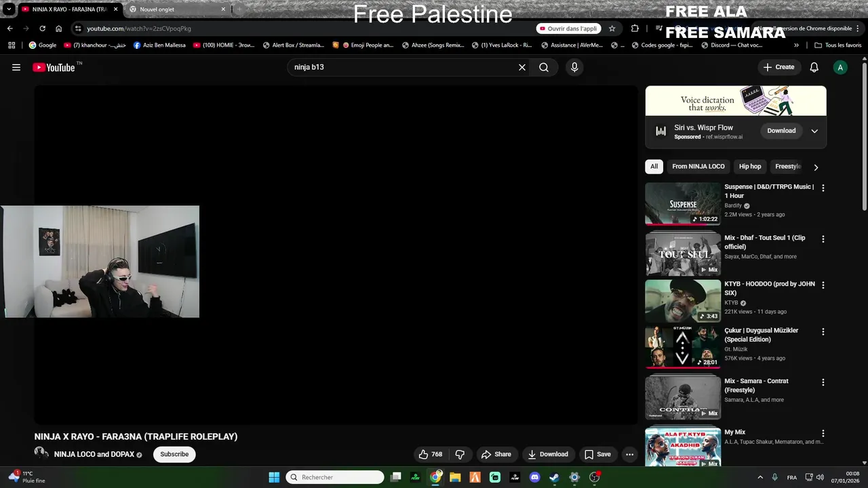Bookmark this page with the star
This screenshot has width=868, height=488.
click(612, 28)
